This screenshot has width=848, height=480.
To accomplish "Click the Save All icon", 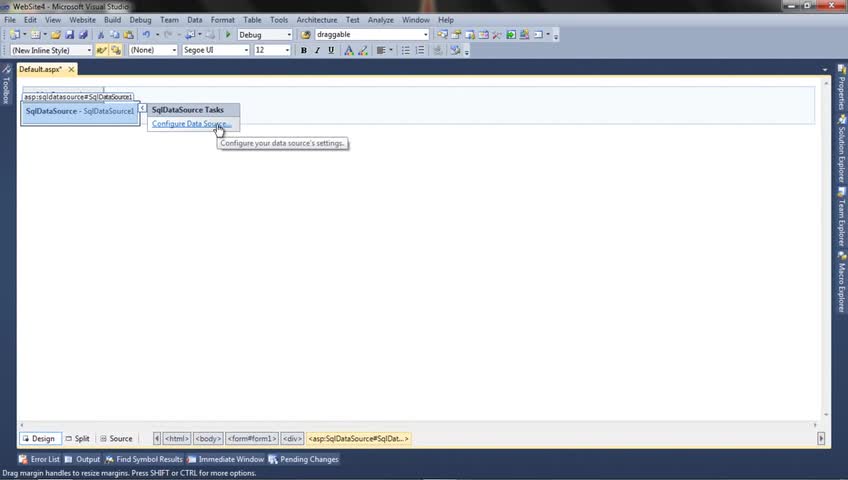I will click(83, 35).
